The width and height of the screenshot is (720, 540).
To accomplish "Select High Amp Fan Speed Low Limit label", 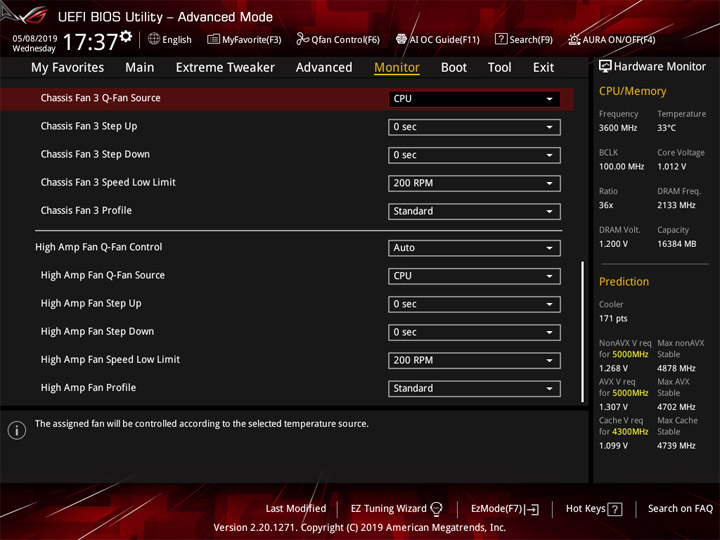I will point(110,360).
